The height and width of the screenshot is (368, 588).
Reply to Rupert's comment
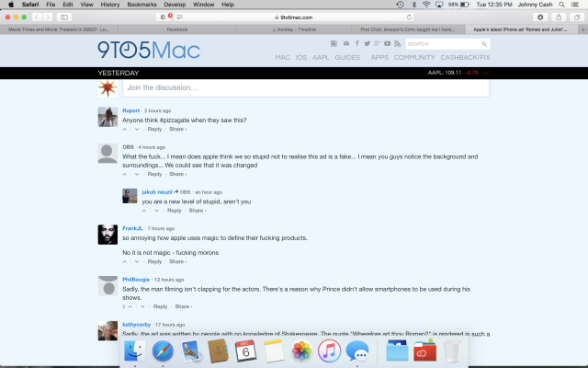[154, 129]
